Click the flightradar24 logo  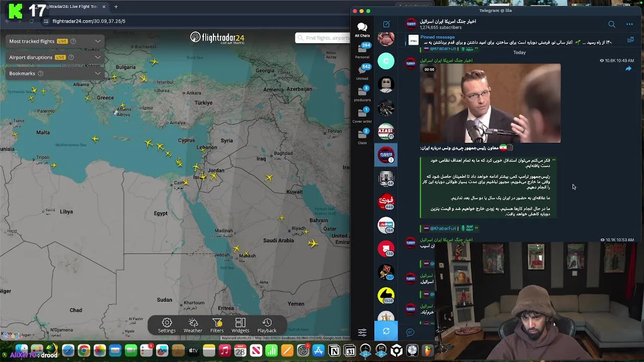(x=218, y=38)
